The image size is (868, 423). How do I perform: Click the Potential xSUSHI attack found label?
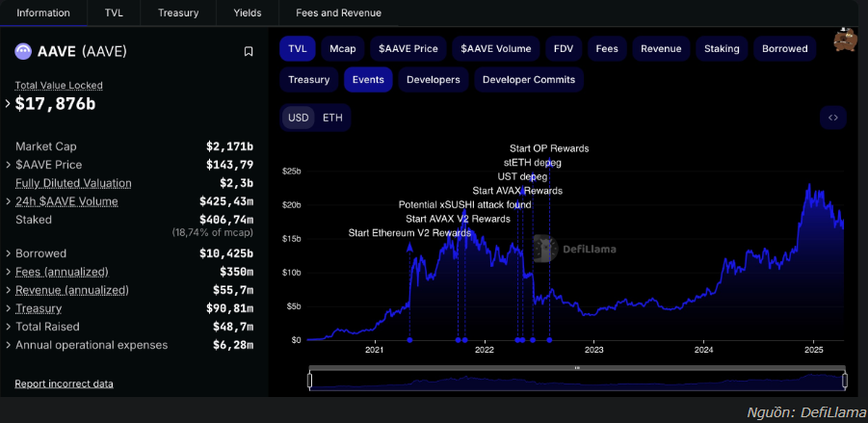pos(465,205)
